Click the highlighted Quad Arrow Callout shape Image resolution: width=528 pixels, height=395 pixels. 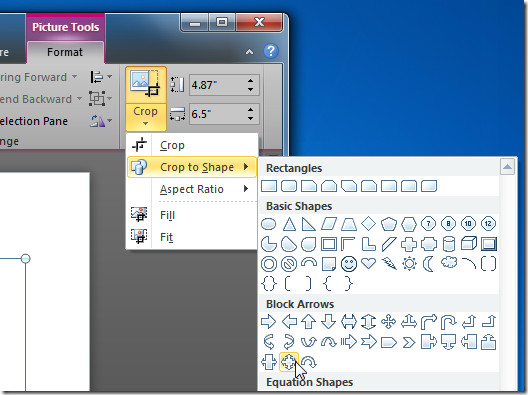click(x=289, y=362)
